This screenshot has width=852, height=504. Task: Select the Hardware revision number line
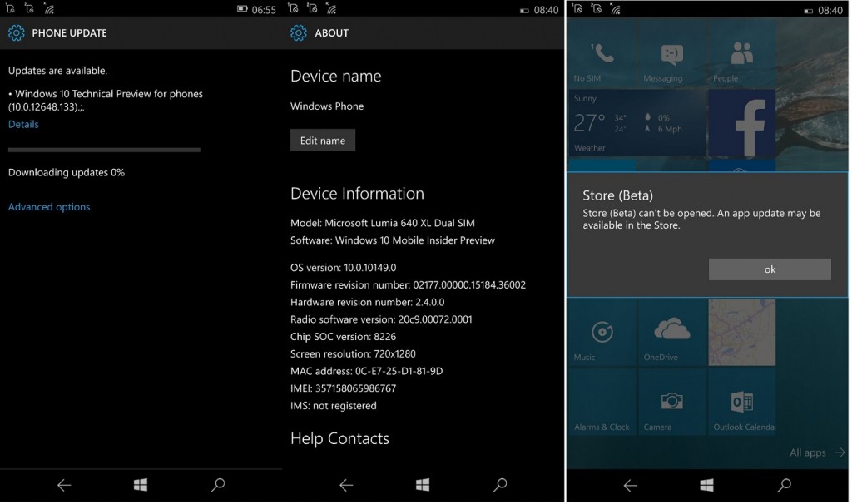point(367,302)
